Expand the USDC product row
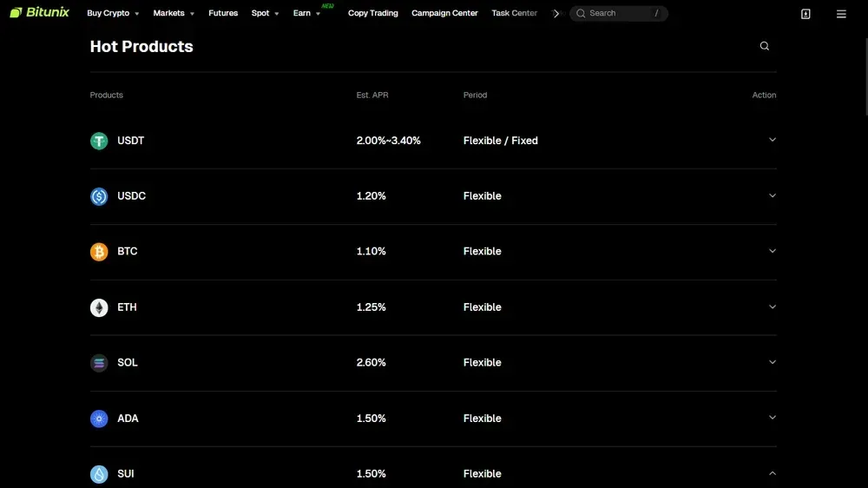The image size is (868, 488). click(x=773, y=195)
